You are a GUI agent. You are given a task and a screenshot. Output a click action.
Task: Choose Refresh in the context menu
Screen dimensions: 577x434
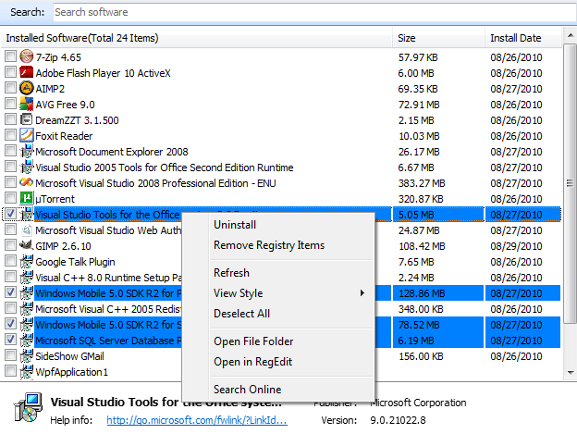(231, 273)
